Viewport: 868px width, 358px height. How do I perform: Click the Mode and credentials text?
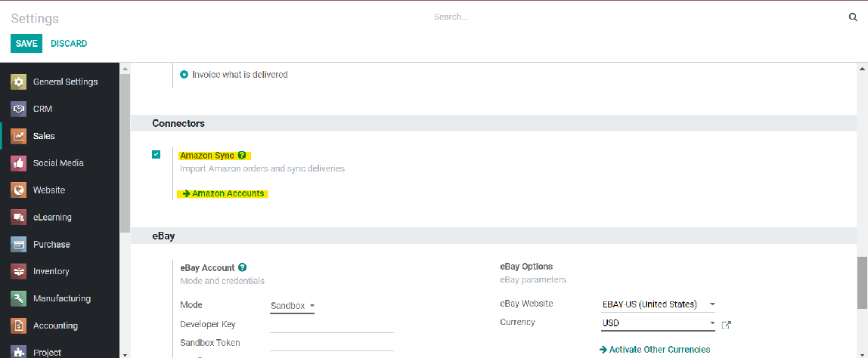222,281
